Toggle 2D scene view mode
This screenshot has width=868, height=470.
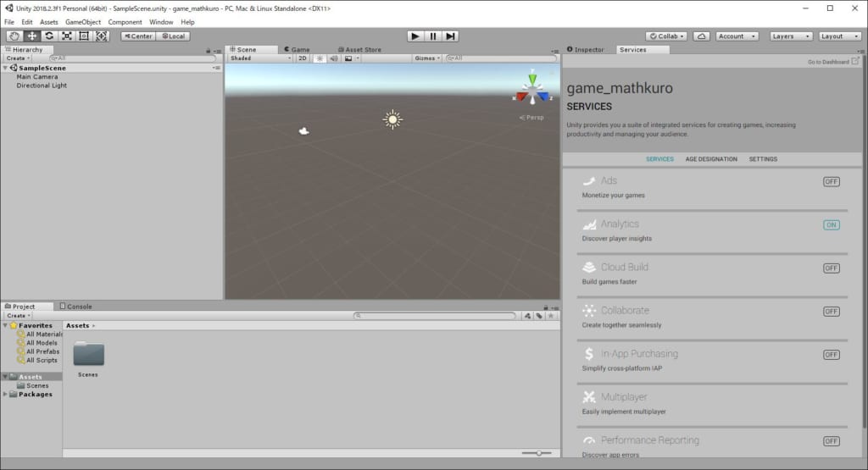tap(303, 58)
